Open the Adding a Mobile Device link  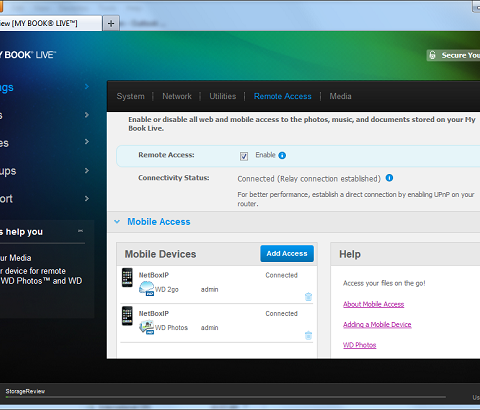click(377, 325)
